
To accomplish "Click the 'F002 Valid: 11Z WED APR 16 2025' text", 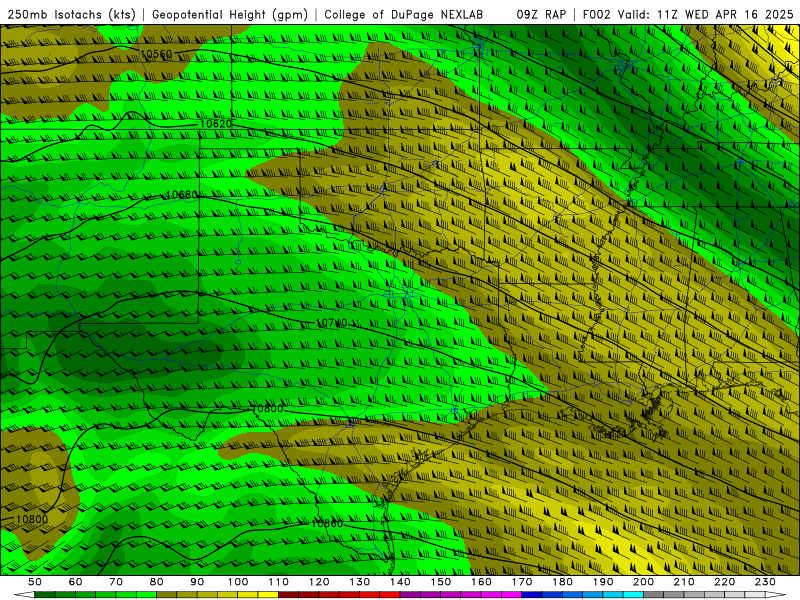I will pos(688,14).
